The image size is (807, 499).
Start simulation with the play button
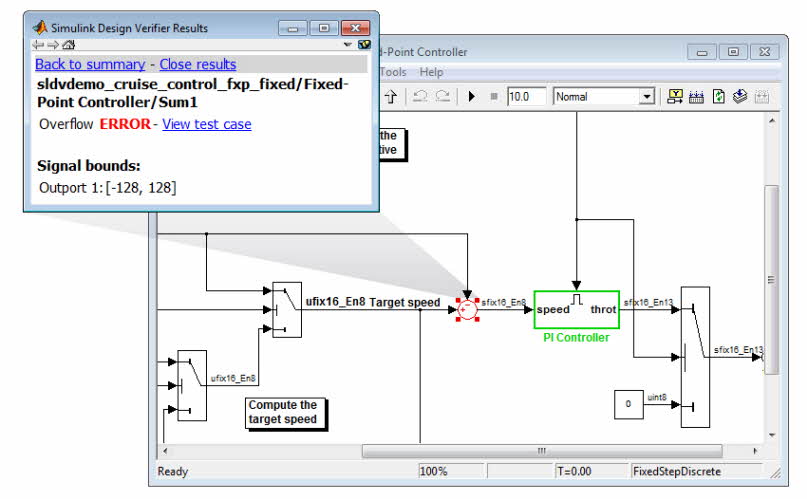tap(471, 96)
